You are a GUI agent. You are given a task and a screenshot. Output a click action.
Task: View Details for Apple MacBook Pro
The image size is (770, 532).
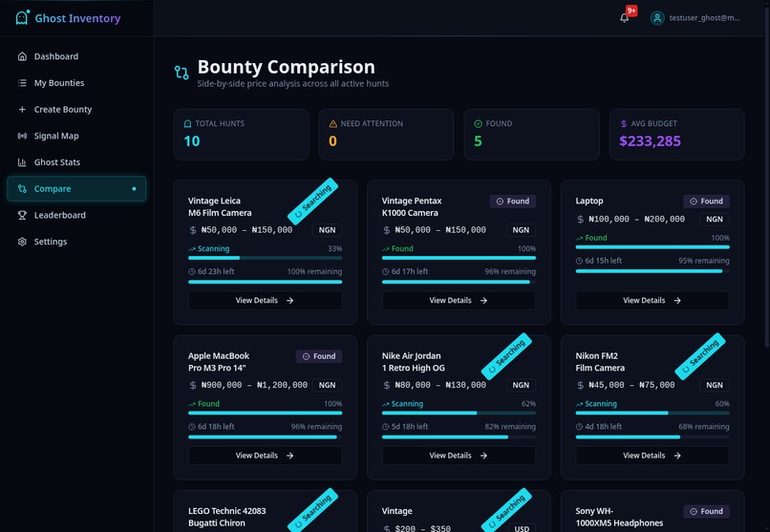(266, 456)
